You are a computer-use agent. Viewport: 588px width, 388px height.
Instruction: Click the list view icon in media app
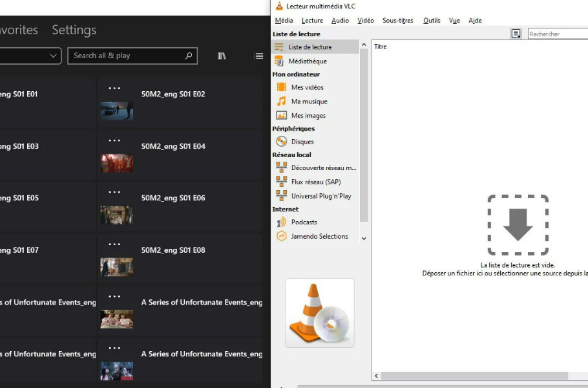258,56
